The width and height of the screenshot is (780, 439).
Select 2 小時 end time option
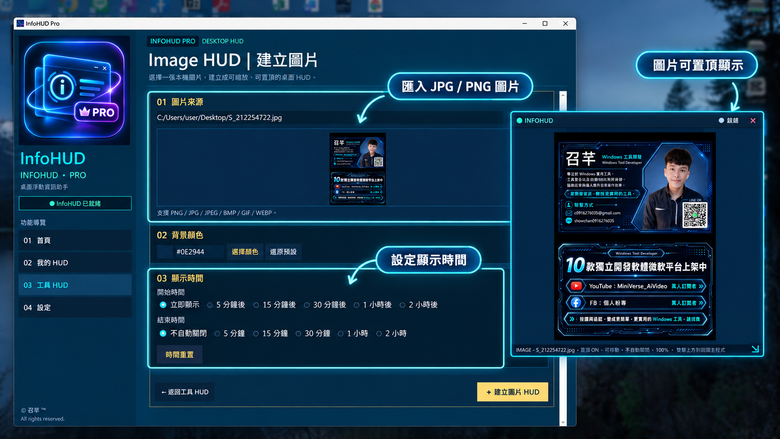click(x=391, y=333)
